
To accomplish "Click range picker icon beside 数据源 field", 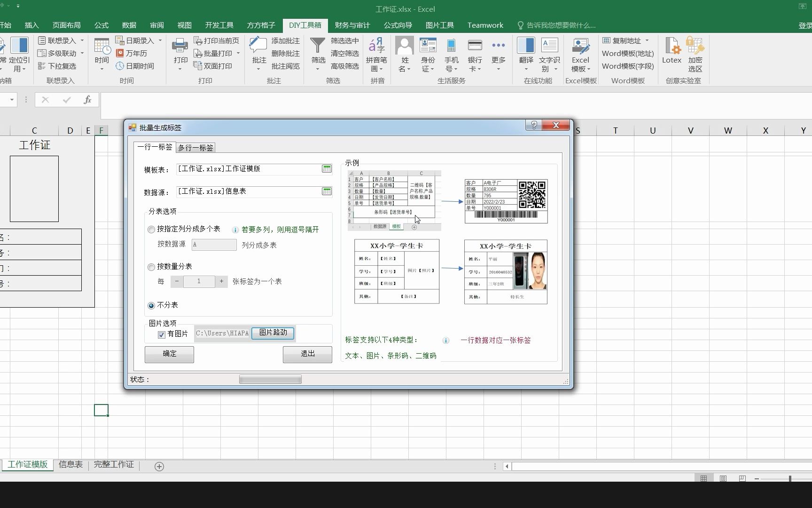I will (x=327, y=191).
